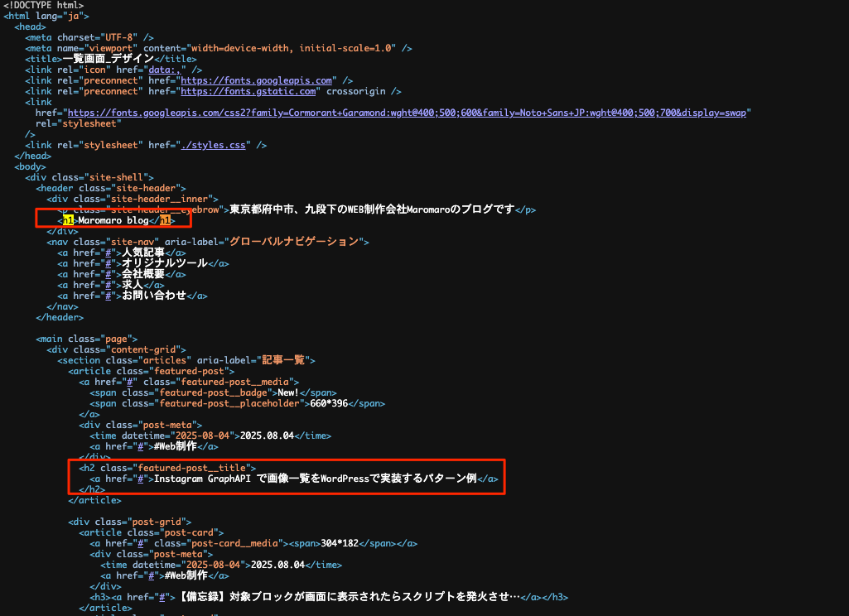Click the Instagram GraphAPI article title text

[x=316, y=479]
